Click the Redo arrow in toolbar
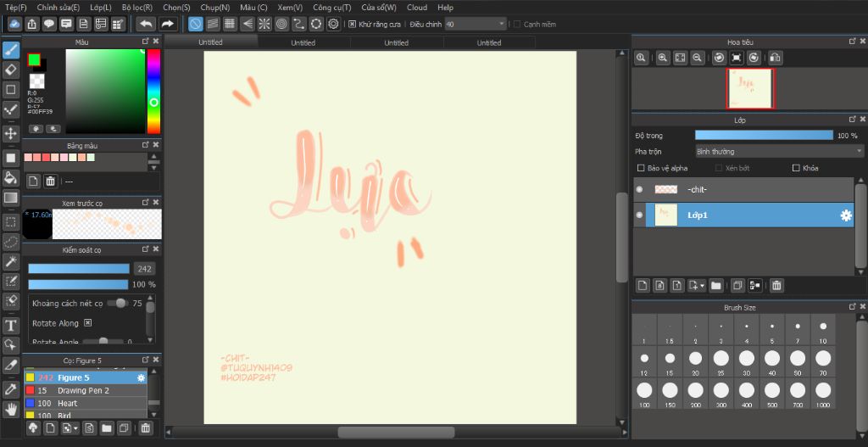Screen dimensions: 868x447 [168, 24]
